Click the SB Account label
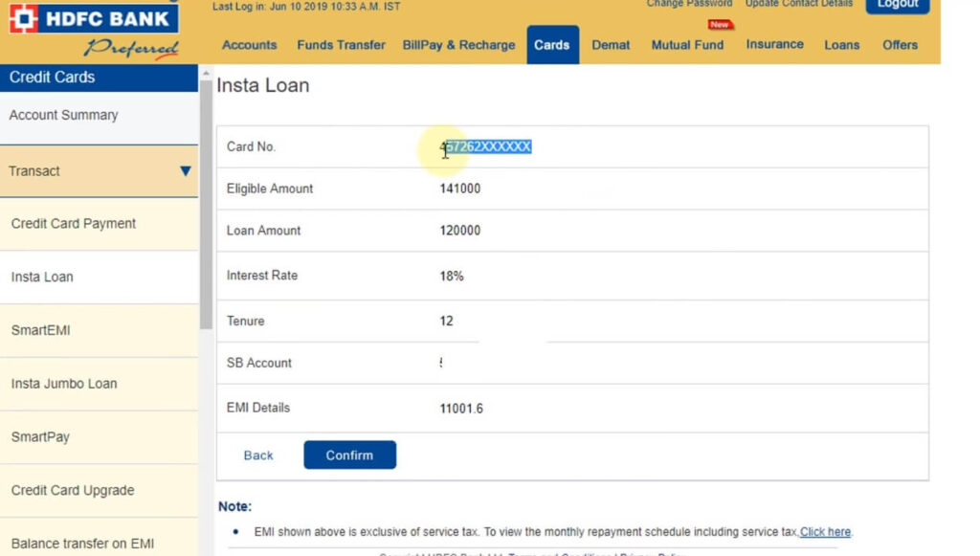 click(258, 363)
